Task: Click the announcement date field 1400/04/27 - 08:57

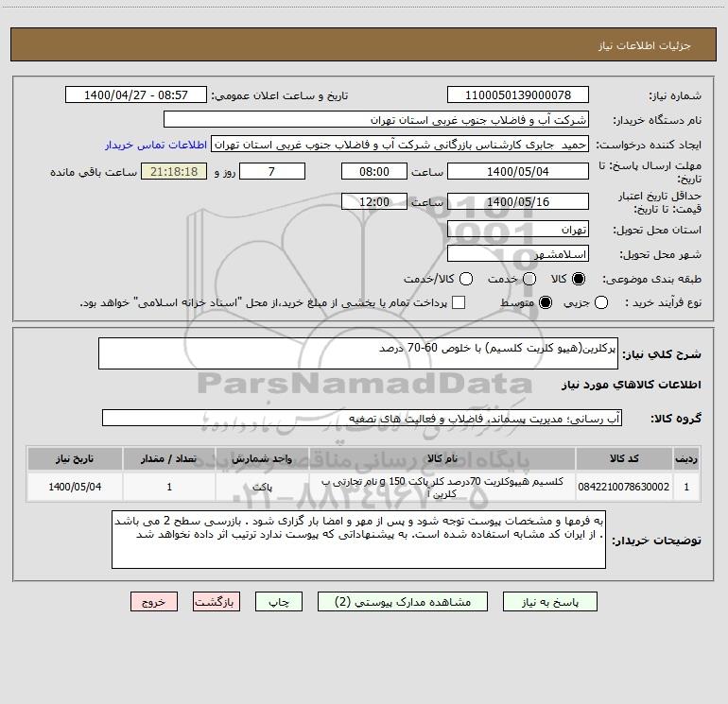Action: coord(136,95)
